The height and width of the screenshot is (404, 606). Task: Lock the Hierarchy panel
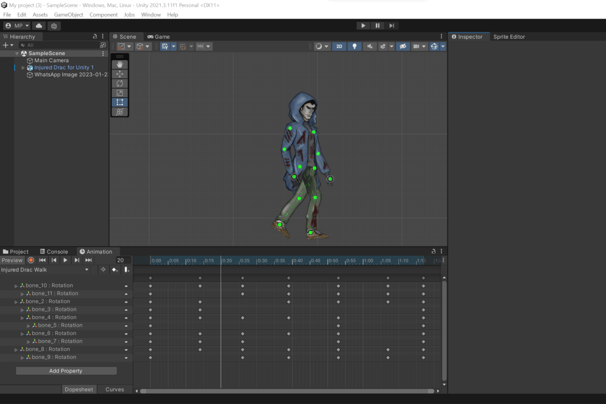point(95,36)
